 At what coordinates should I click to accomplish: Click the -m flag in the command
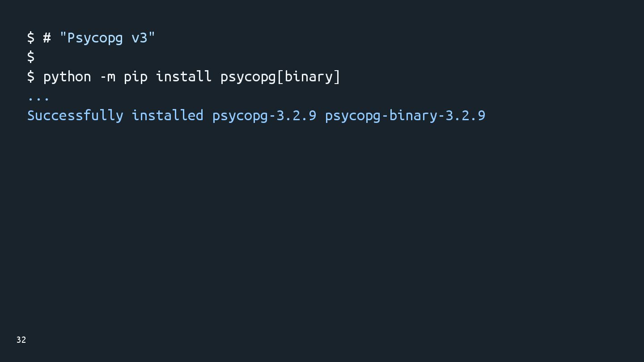pos(107,76)
